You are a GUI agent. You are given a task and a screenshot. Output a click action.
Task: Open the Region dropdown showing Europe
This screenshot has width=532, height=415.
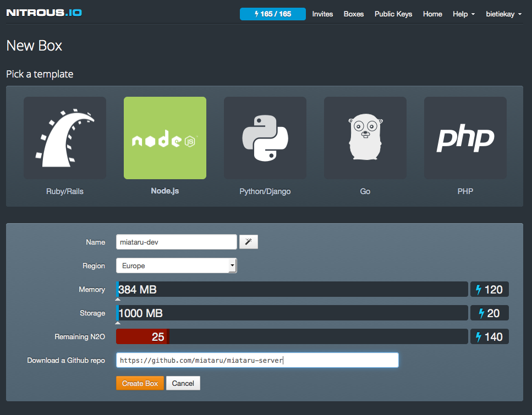[x=177, y=265]
